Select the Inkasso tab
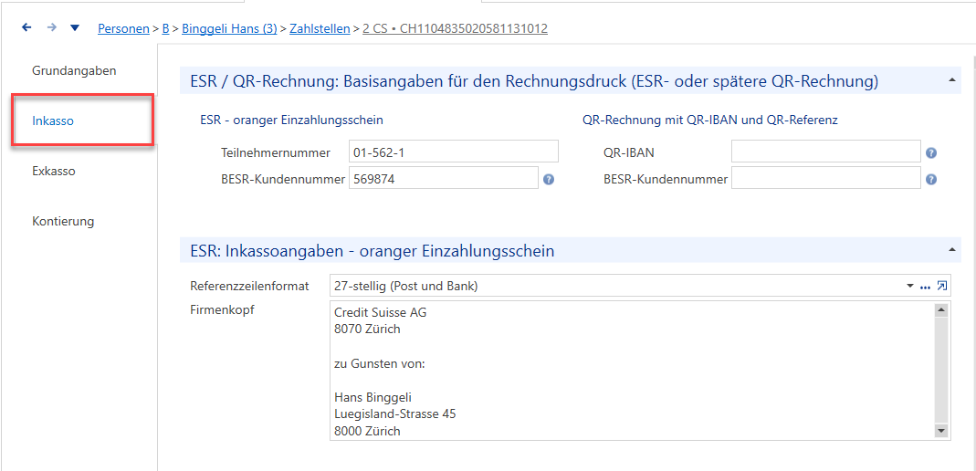The width and height of the screenshot is (976, 471). pyautogui.click(x=82, y=121)
